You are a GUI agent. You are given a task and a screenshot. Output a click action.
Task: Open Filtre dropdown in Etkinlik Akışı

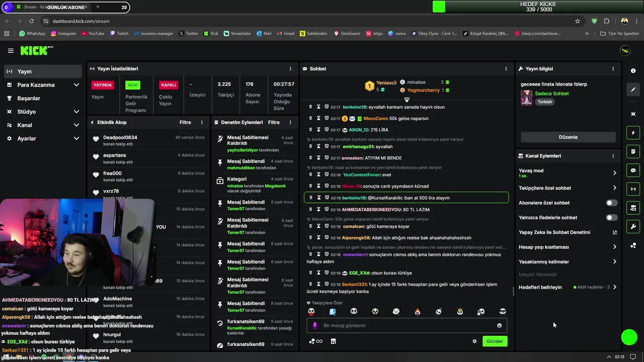point(185,122)
